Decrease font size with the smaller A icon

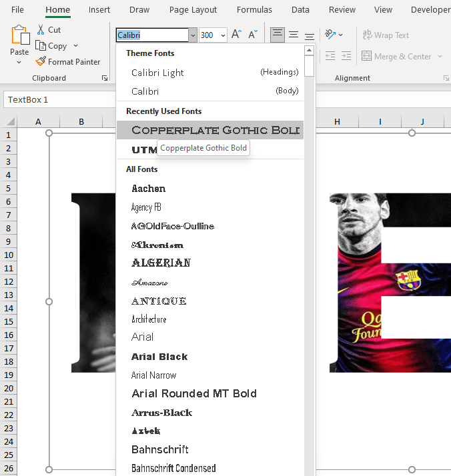253,34
